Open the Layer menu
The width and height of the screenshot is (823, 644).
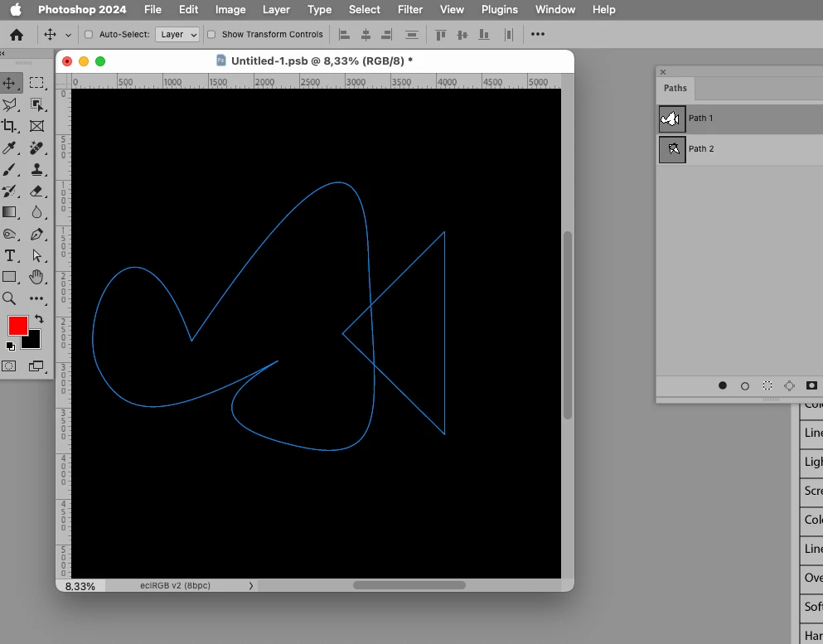point(276,9)
